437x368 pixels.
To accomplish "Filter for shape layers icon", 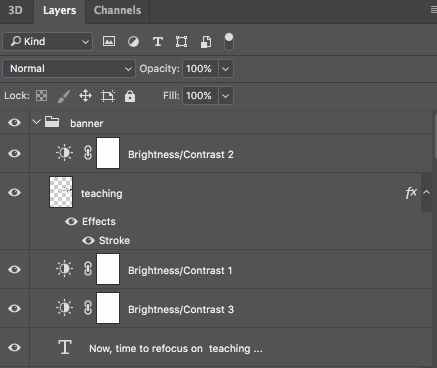I will [181, 42].
